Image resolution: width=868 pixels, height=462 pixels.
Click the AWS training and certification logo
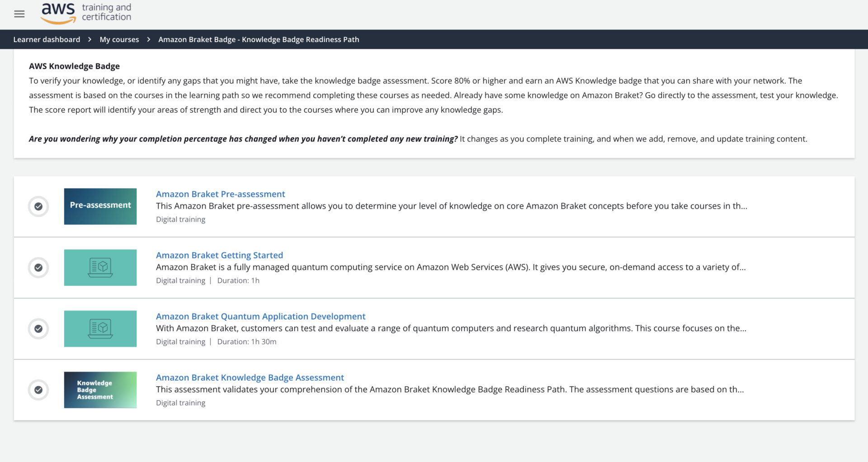click(x=85, y=13)
